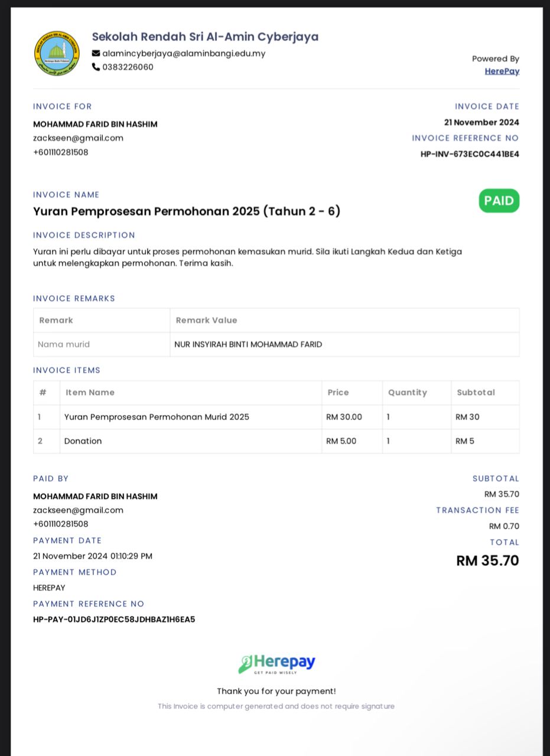Image resolution: width=550 pixels, height=756 pixels.
Task: Click the Yuran Pemprosesan Permohonan Murid 2025 row
Action: pyautogui.click(x=276, y=417)
